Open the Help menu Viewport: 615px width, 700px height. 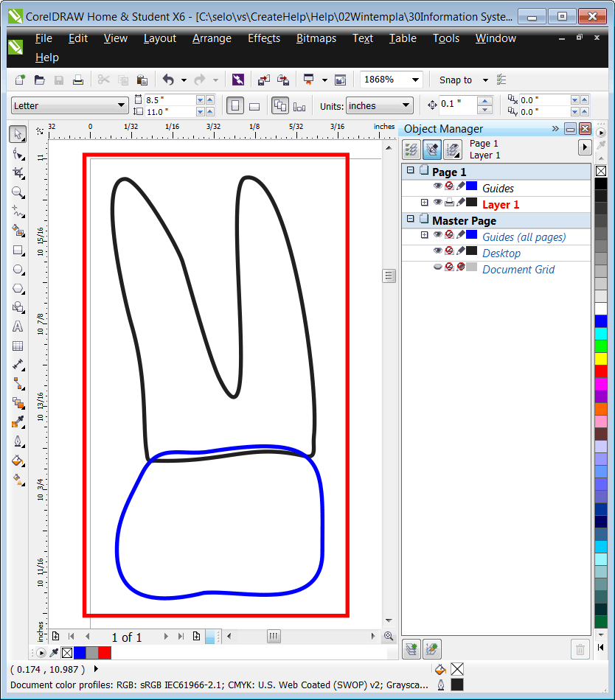[47, 57]
